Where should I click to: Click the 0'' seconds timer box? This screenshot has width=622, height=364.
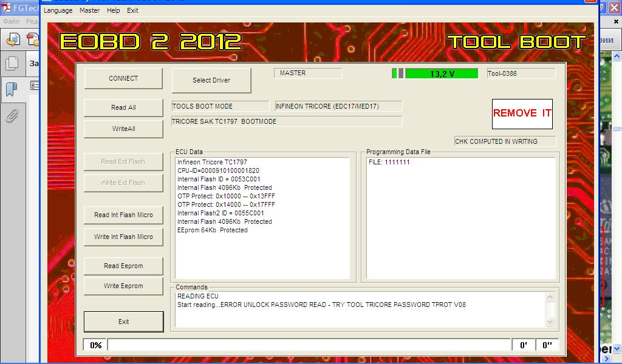pos(547,345)
